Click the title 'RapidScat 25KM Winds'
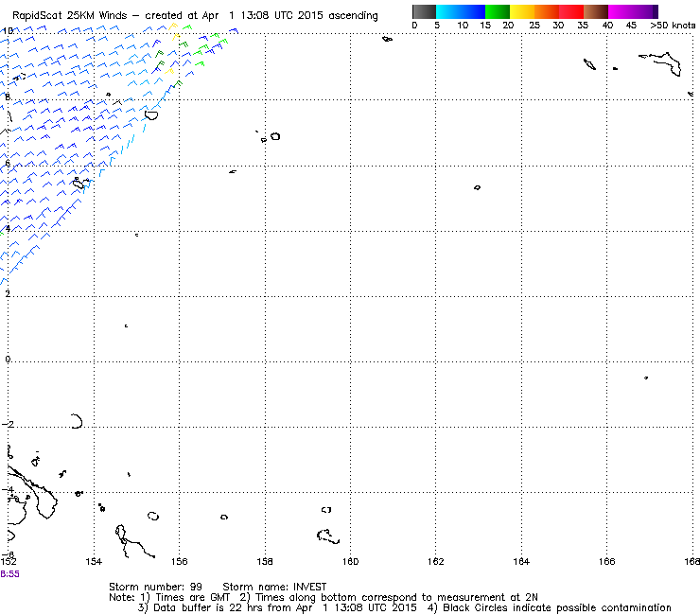This screenshot has width=700, height=615. (72, 16)
